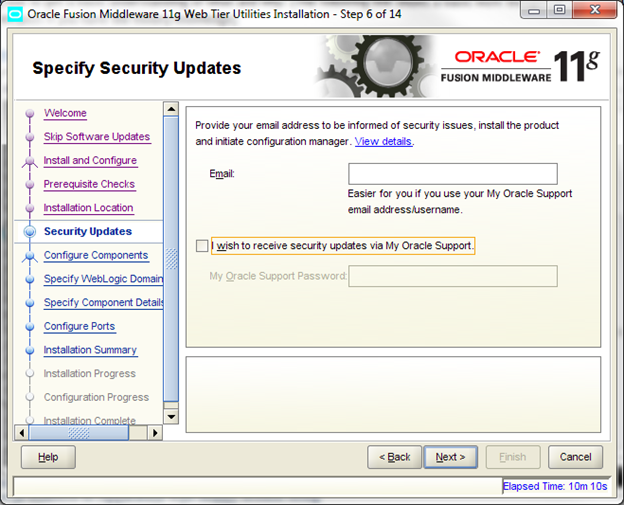Click the Installation Summary step node icon

pyautogui.click(x=29, y=351)
